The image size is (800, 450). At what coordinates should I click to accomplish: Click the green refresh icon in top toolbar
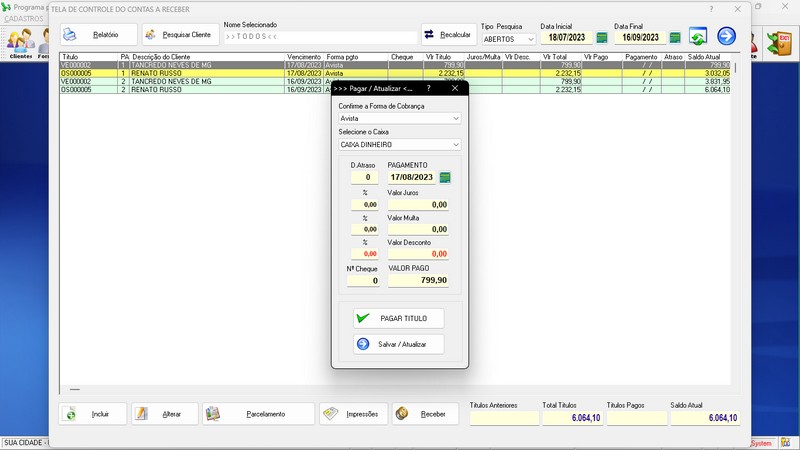[697, 37]
